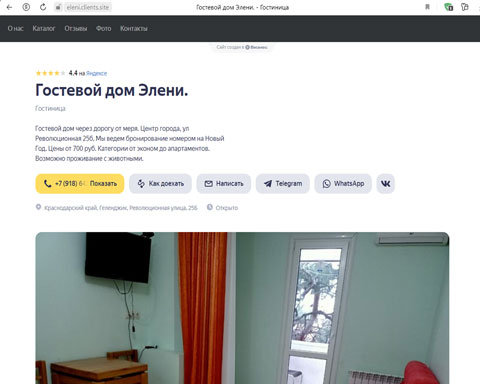Go to the 'Контакты' section
480x384 pixels.
pos(134,29)
